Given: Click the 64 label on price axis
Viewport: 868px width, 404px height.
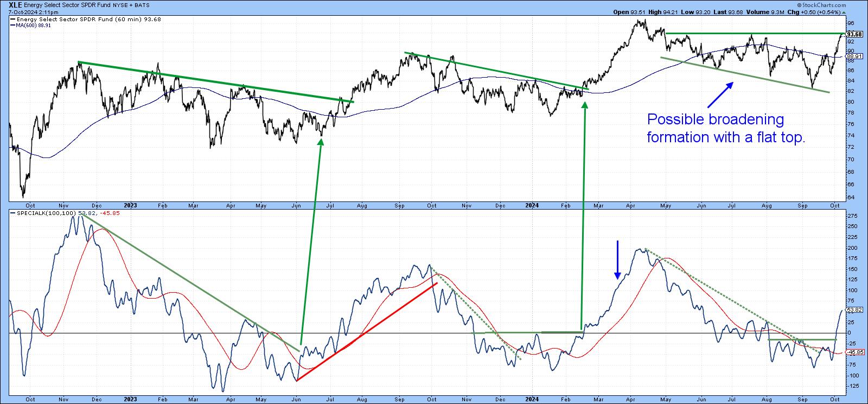Looking at the screenshot, I should coord(851,198).
